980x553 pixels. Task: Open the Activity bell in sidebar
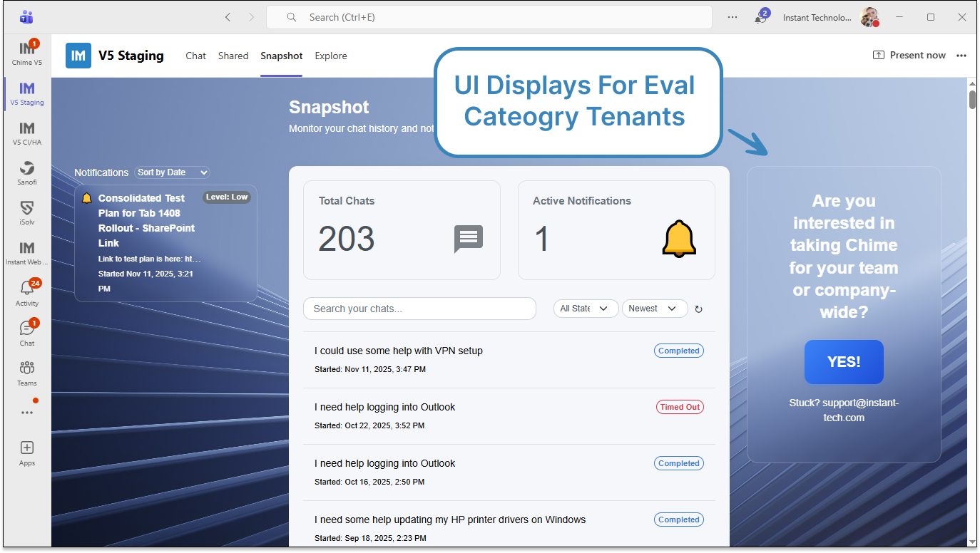(x=27, y=292)
